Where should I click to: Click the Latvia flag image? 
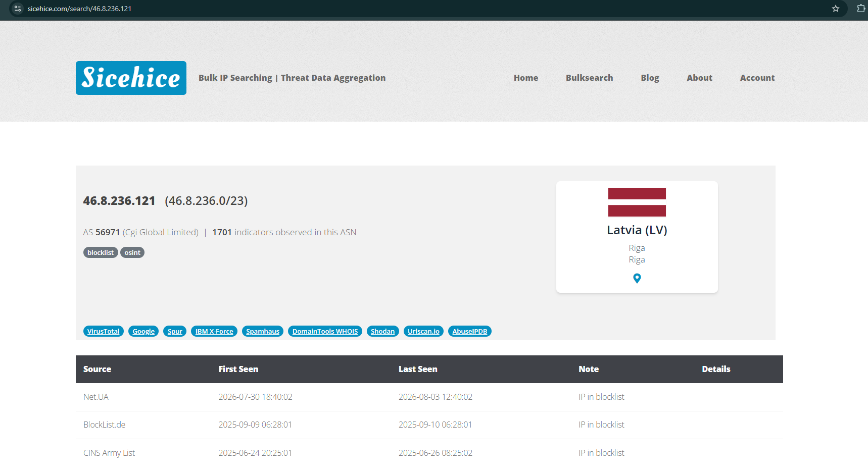point(637,202)
